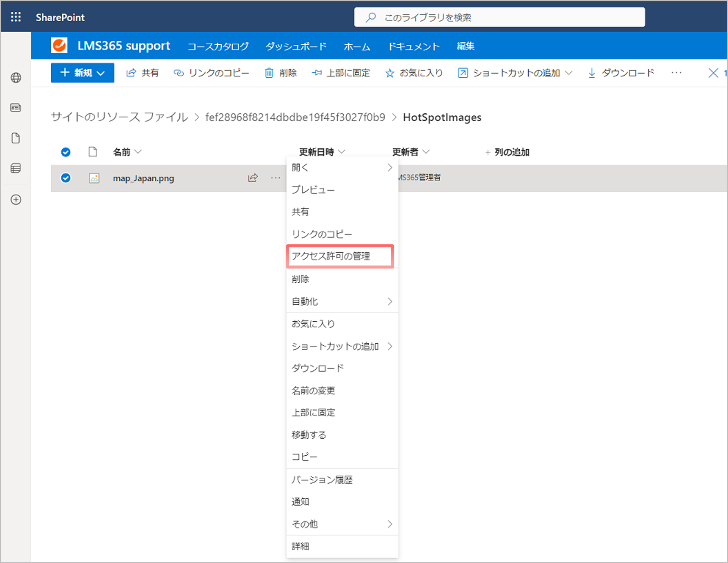
Task: Open the news icon in left sidebar
Action: click(16, 108)
